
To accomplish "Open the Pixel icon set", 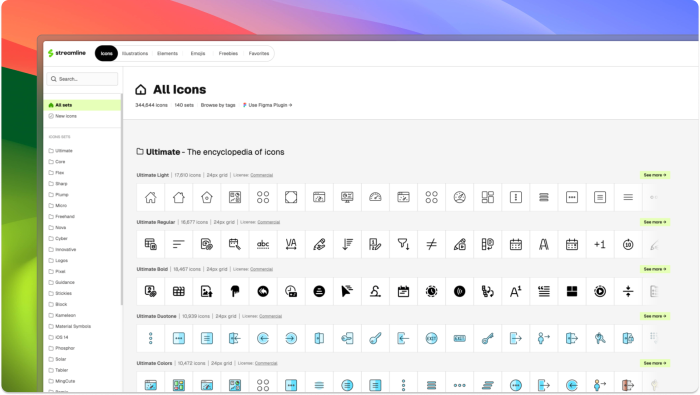I will coord(57,271).
